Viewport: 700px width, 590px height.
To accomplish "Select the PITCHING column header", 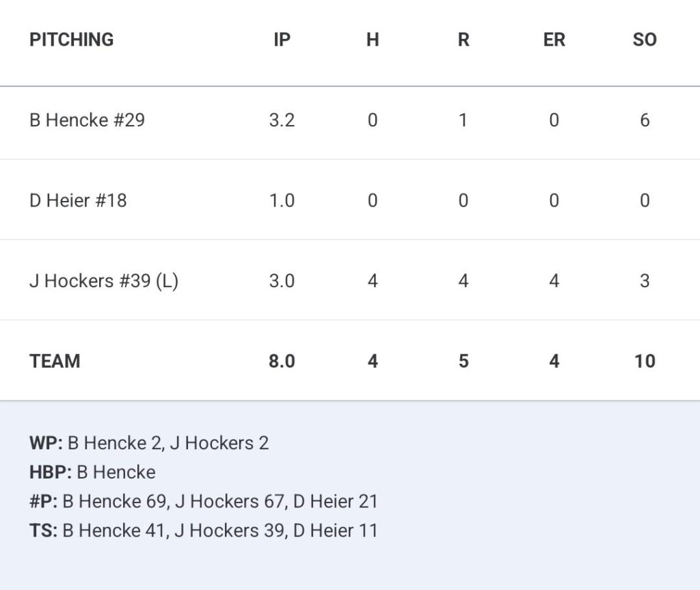I will 71,40.
